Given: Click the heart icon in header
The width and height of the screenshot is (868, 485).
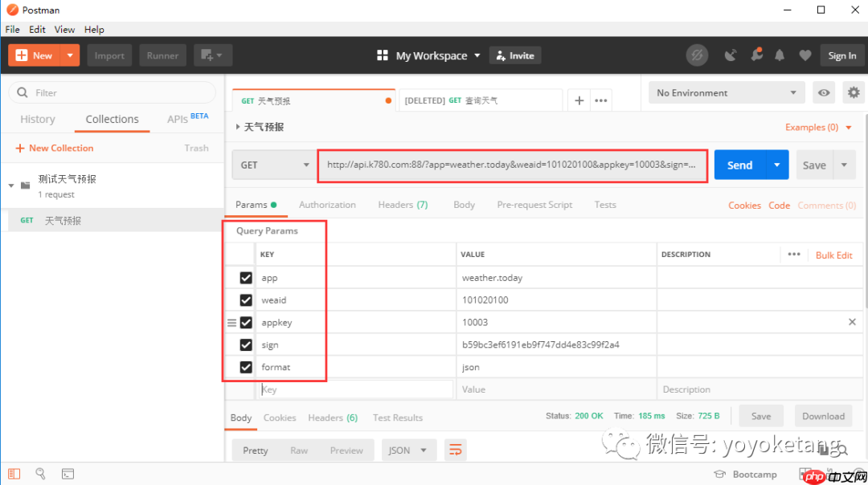Looking at the screenshot, I should coord(805,55).
